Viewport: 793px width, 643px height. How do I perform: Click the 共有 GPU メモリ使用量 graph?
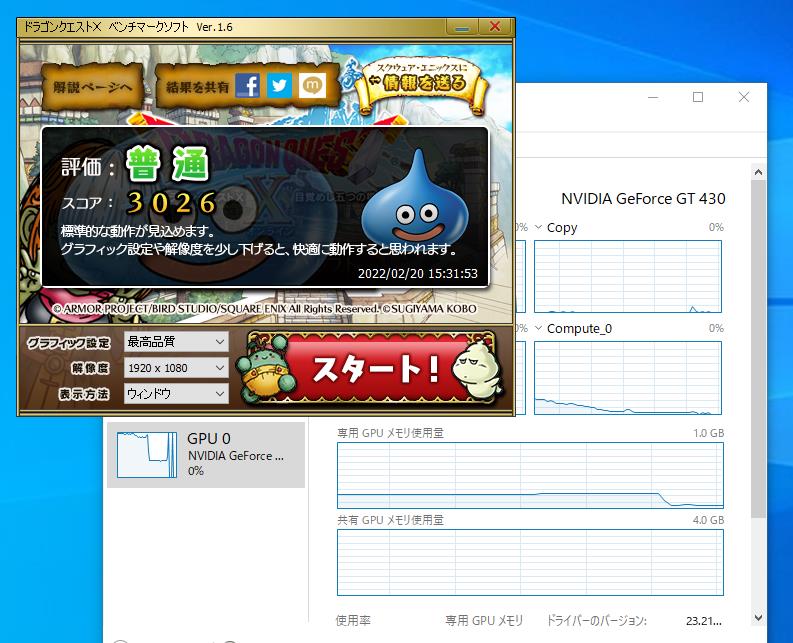coord(531,563)
